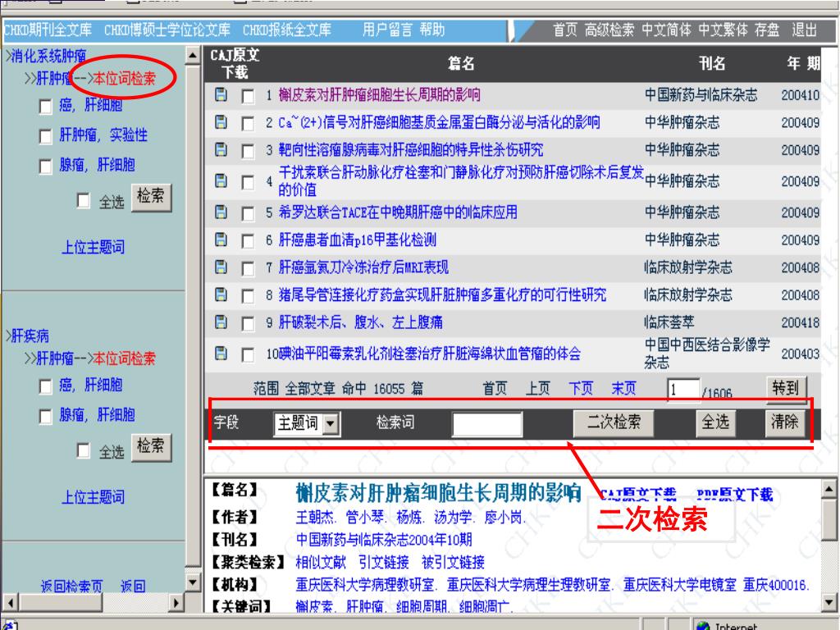This screenshot has height=630, width=840.
Task: Click 相似文献 cluster link
Action: [x=321, y=562]
